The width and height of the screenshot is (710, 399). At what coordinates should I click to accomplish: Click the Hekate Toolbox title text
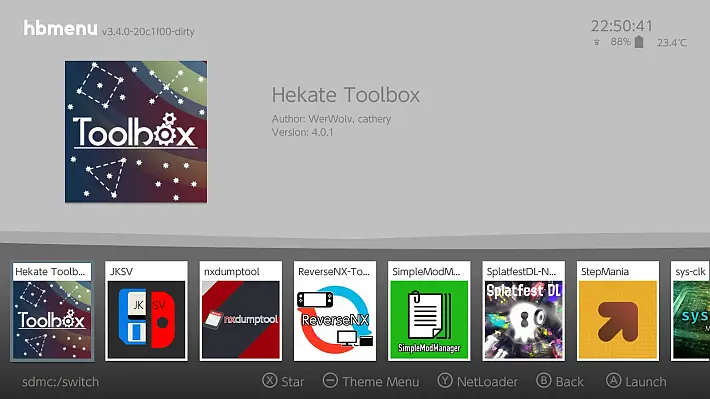pos(345,95)
